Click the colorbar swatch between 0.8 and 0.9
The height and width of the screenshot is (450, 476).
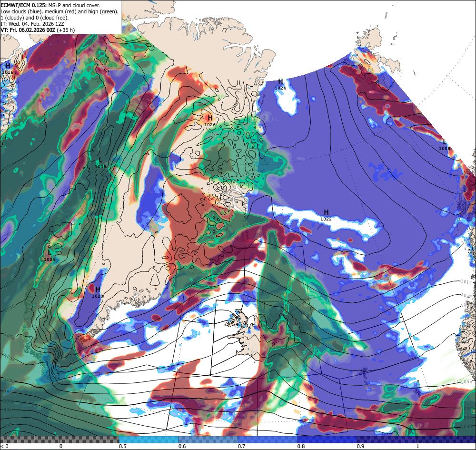tap(327, 440)
